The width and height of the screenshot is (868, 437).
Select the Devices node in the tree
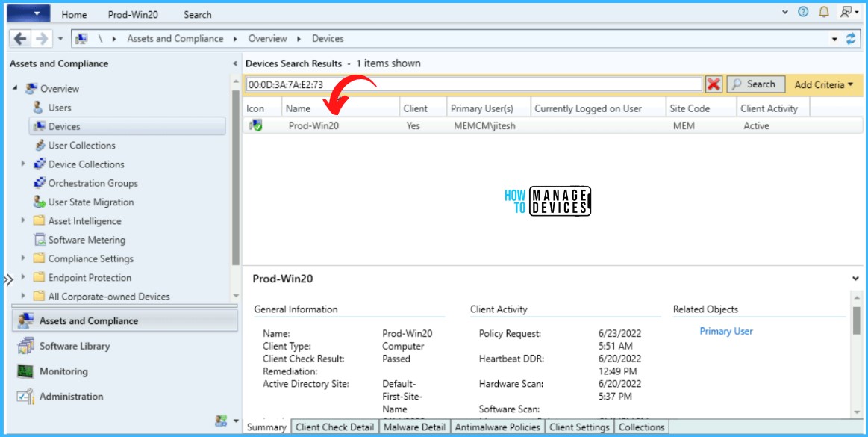point(128,126)
